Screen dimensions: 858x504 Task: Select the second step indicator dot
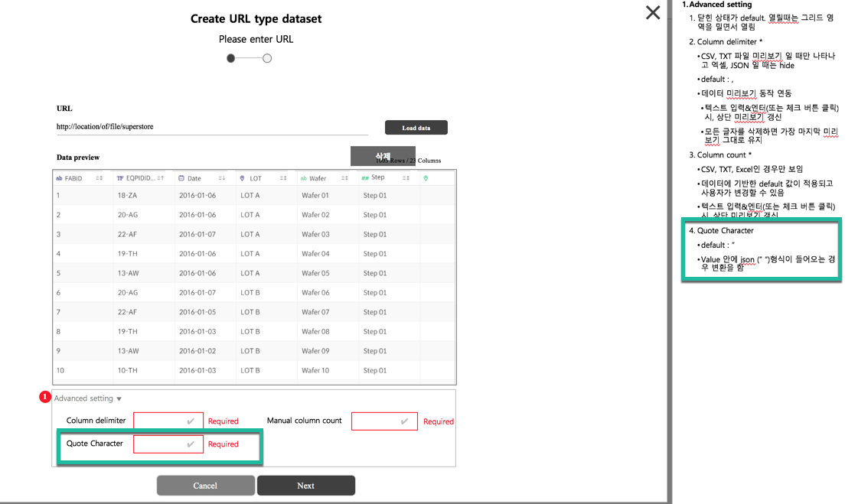pyautogui.click(x=267, y=57)
